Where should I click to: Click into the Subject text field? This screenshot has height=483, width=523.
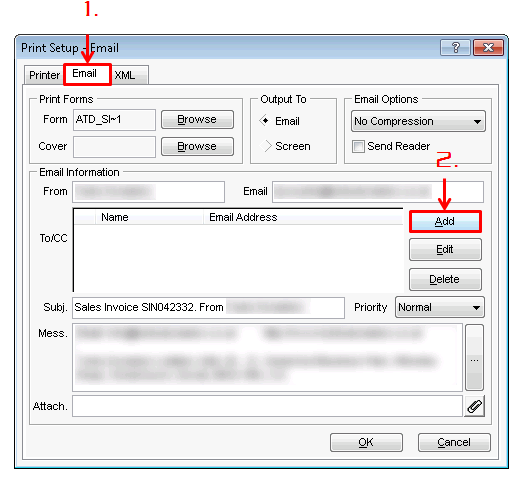pos(208,307)
